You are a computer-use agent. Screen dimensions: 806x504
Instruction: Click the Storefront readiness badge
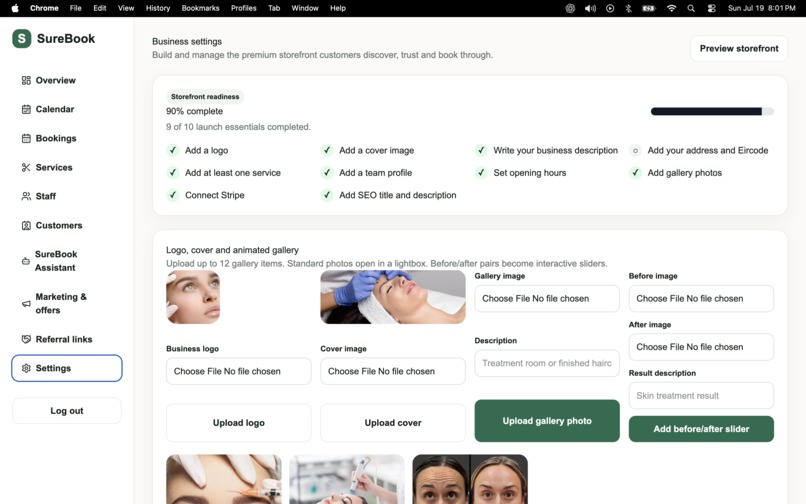(x=205, y=97)
